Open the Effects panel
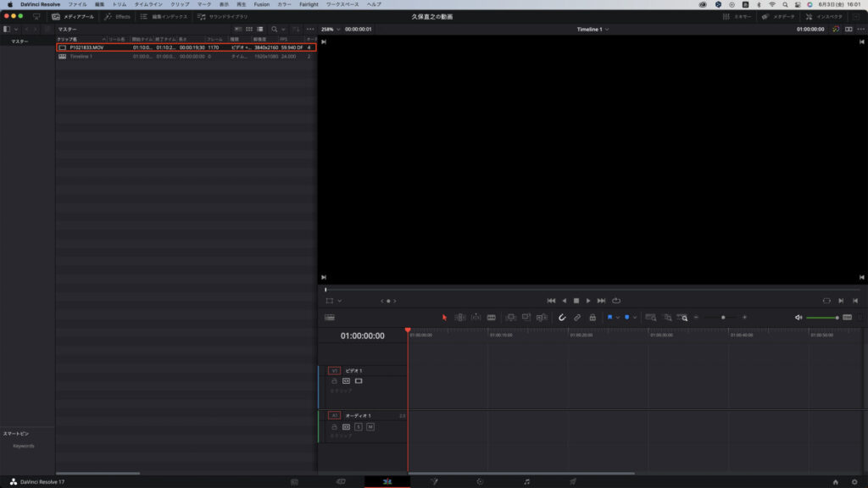The width and height of the screenshot is (868, 488). pos(117,17)
